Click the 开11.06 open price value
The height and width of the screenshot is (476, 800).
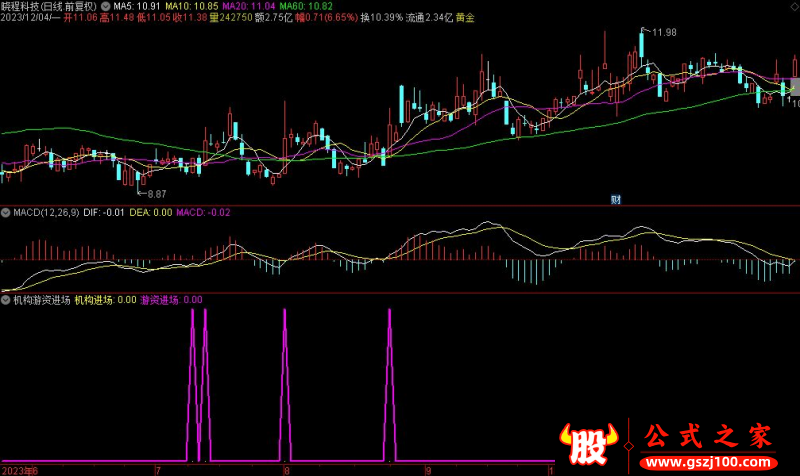pos(80,18)
